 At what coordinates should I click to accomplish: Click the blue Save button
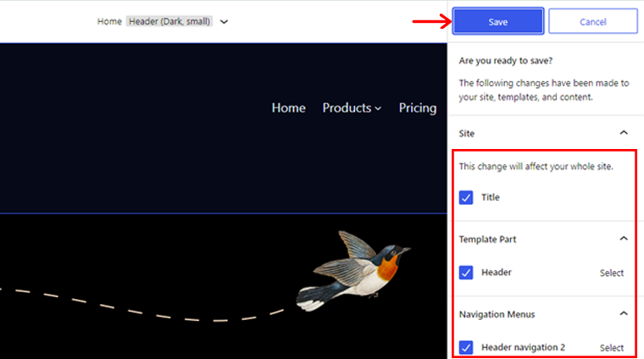point(497,22)
